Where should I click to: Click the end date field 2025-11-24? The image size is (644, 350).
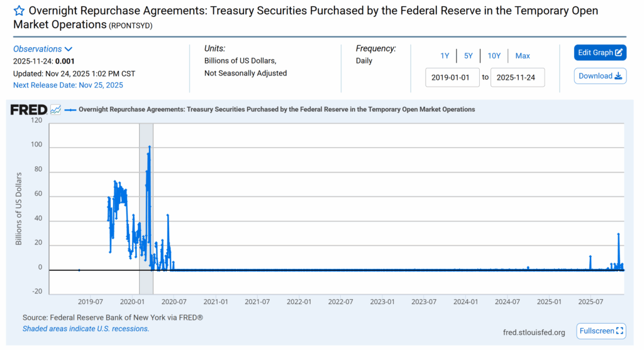(x=518, y=77)
